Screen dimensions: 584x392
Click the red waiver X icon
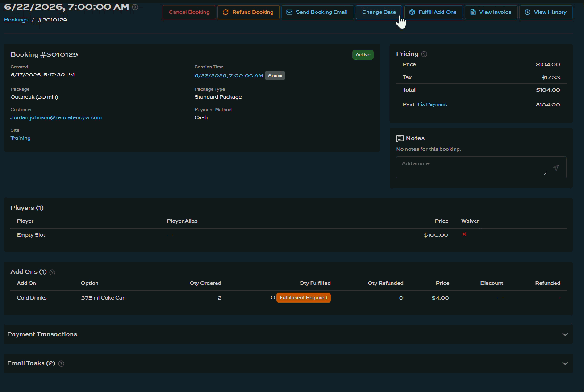click(464, 234)
